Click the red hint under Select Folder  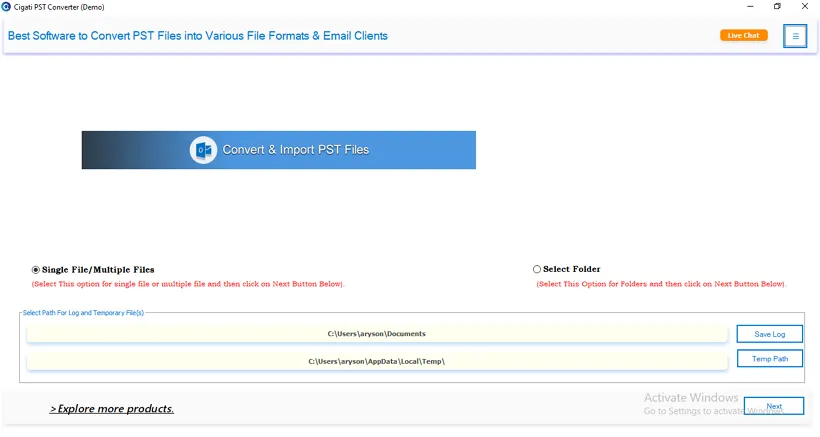[661, 284]
